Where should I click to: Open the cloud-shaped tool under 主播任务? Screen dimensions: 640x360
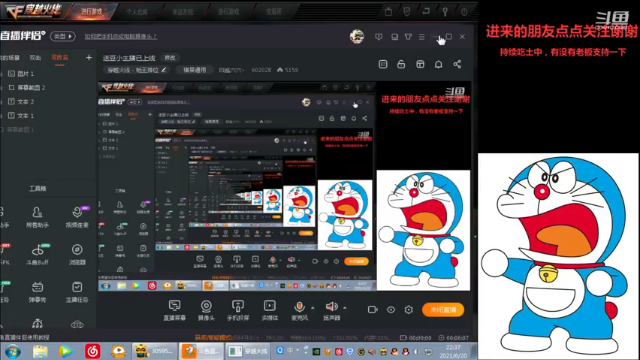click(x=77, y=324)
